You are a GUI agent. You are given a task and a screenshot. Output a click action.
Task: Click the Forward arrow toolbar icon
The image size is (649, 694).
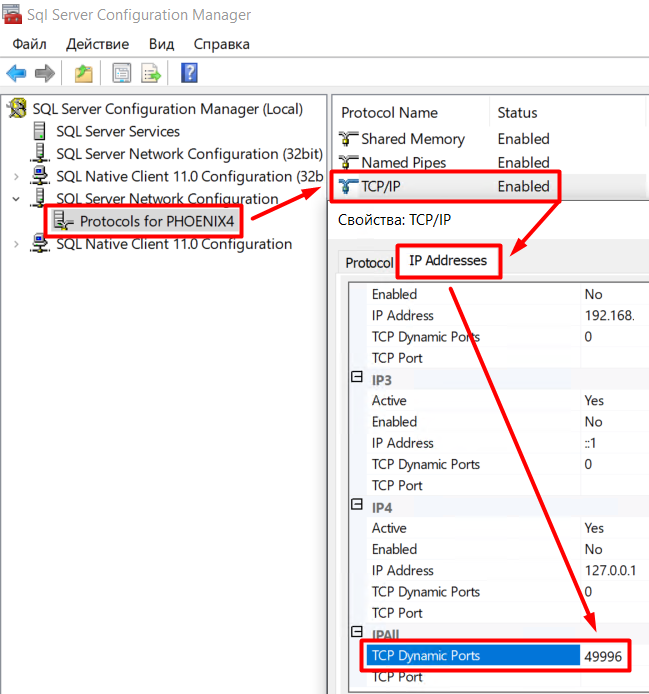[x=44, y=73]
